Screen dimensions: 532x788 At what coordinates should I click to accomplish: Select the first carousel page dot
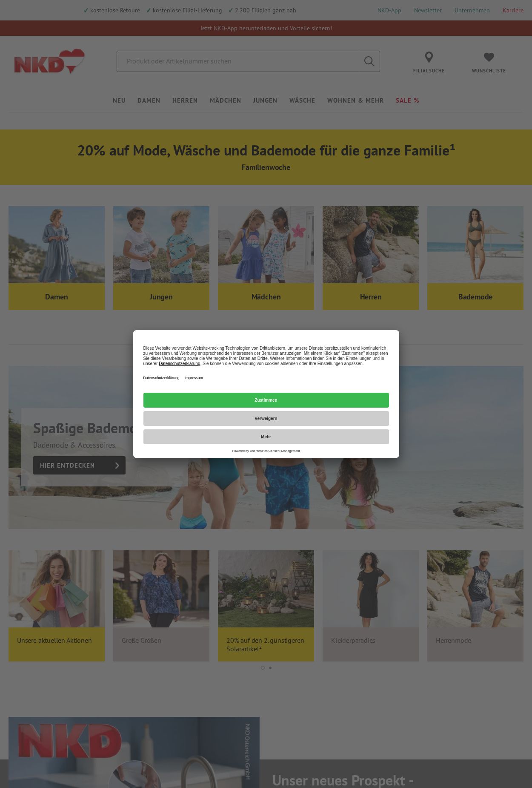pos(263,667)
